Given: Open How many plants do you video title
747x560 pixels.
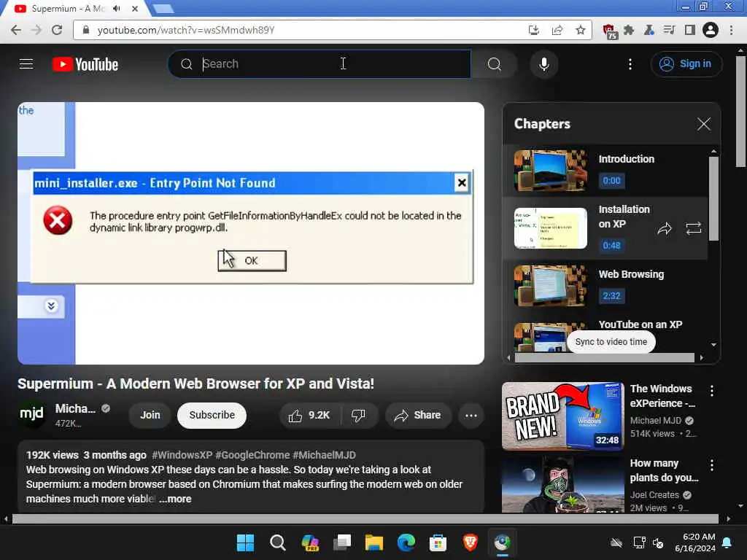Looking at the screenshot, I should click(664, 470).
